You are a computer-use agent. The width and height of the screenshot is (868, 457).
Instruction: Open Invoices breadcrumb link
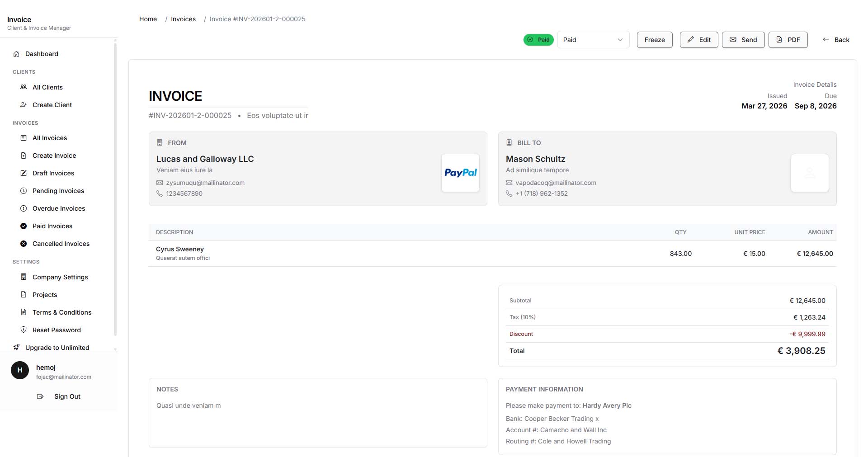183,19
